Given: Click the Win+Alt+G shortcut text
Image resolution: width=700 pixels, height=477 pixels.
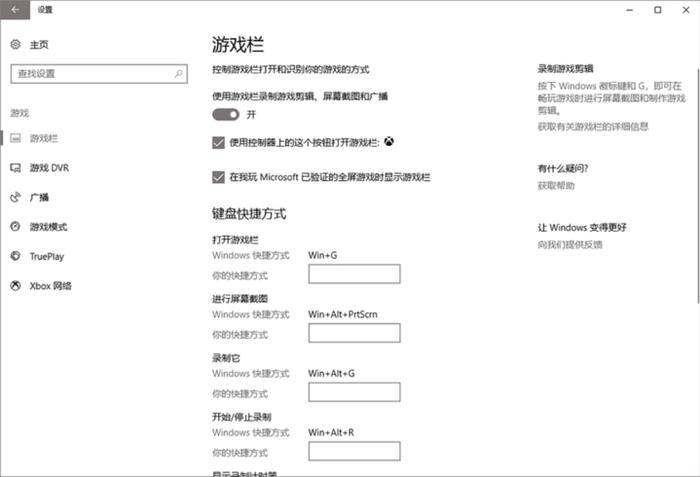Looking at the screenshot, I should pos(331,373).
